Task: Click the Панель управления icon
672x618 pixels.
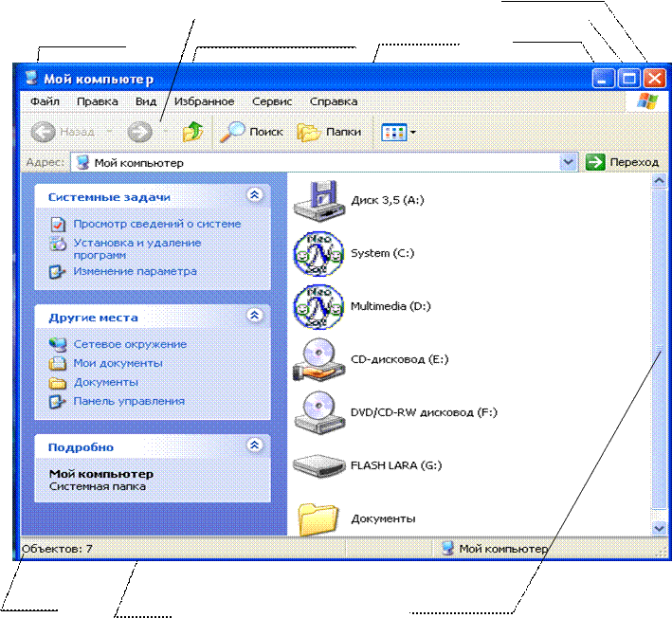Action: tap(57, 402)
